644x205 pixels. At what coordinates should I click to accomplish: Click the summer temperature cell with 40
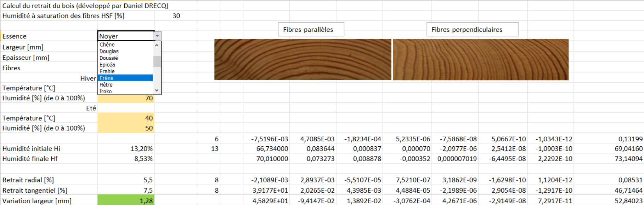[x=126, y=118]
